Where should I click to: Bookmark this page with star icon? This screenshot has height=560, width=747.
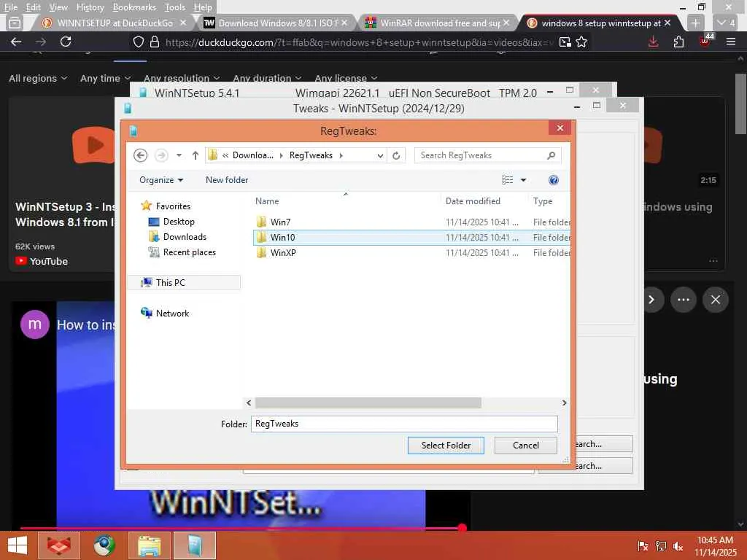point(581,42)
